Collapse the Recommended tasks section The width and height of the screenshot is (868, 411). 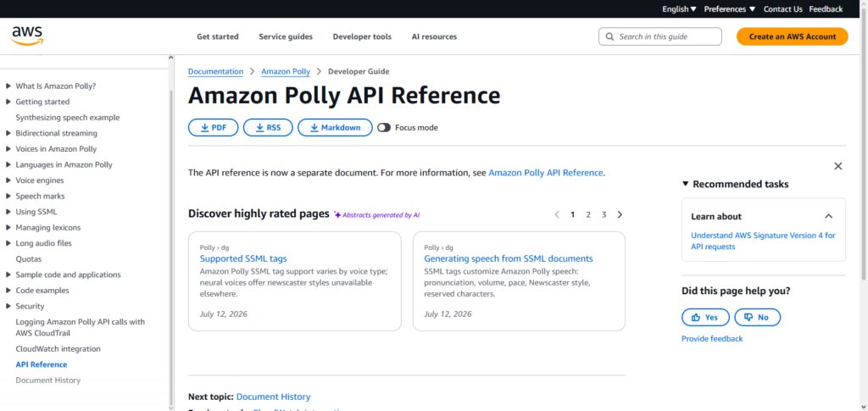(685, 184)
